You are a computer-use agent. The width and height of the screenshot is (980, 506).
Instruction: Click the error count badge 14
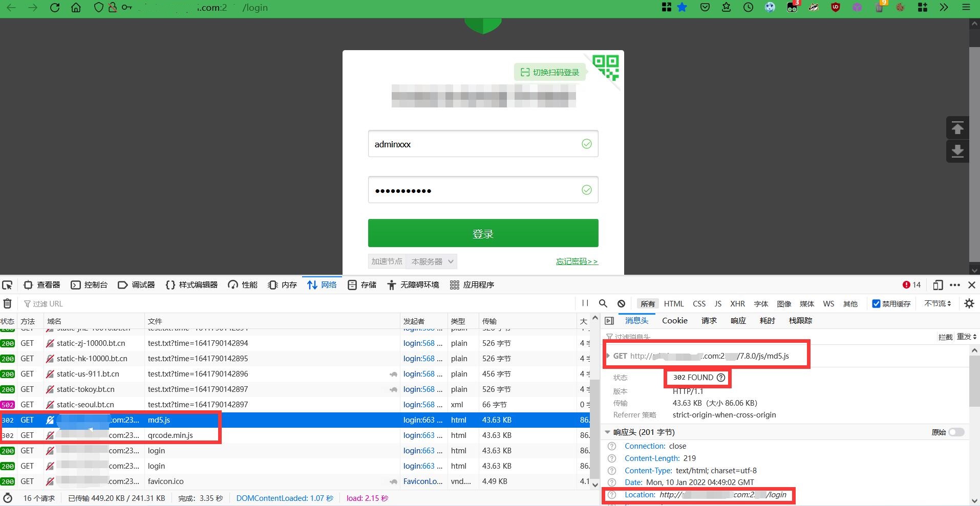912,285
